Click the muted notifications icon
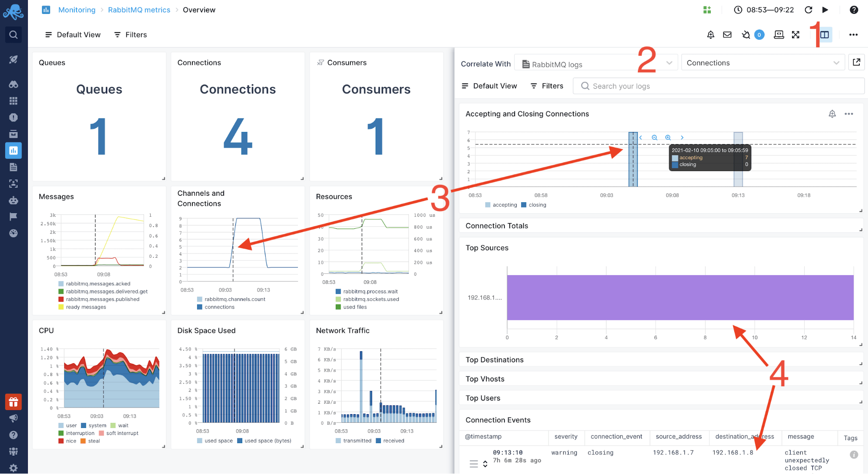 (x=746, y=35)
